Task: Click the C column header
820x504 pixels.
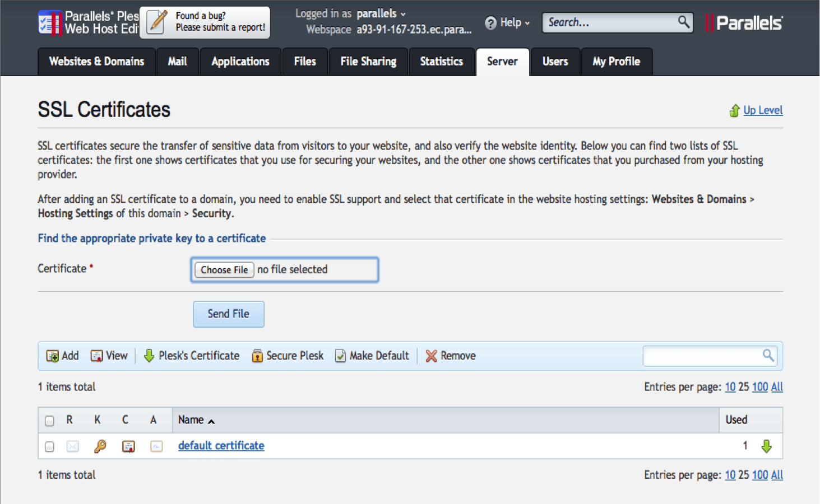Action: (125, 420)
